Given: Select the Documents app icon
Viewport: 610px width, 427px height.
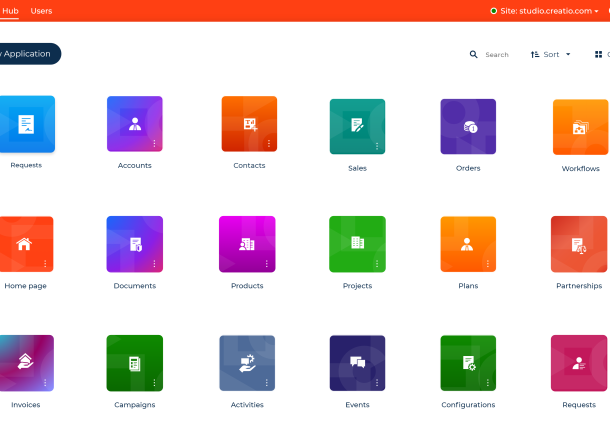Looking at the screenshot, I should [134, 244].
